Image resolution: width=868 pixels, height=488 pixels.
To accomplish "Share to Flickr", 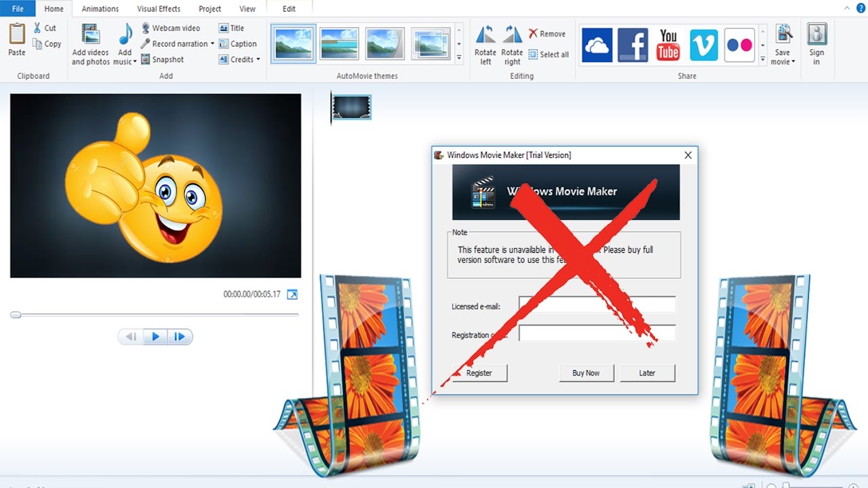I will pos(739,45).
